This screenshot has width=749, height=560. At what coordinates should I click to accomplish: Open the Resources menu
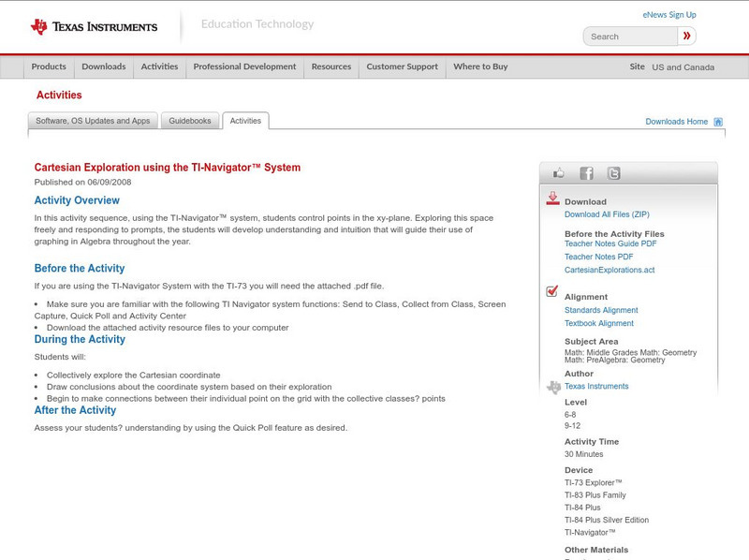tap(331, 66)
